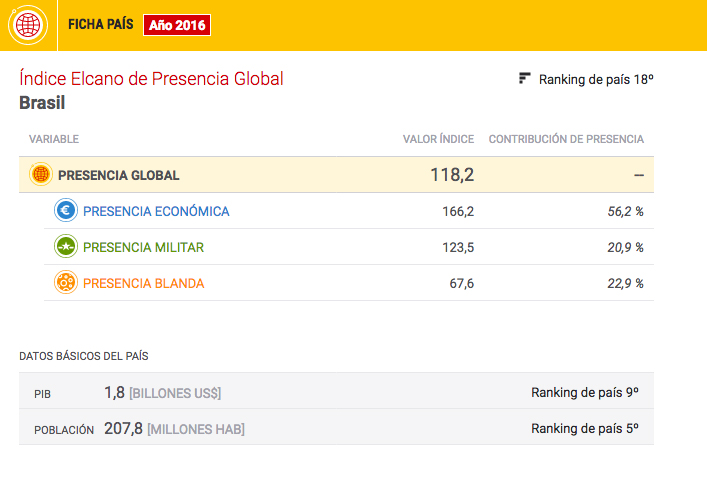Click the PIB row ranking 9º
This screenshot has width=707, height=481.
tap(584, 393)
